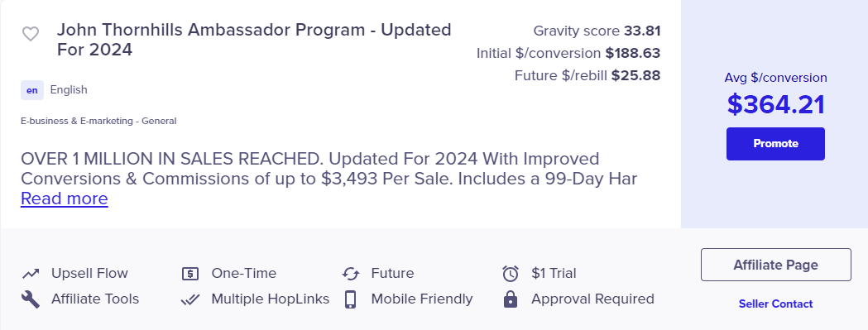Image resolution: width=868 pixels, height=330 pixels.
Task: Click the 'en' language badge
Action: pos(32,90)
